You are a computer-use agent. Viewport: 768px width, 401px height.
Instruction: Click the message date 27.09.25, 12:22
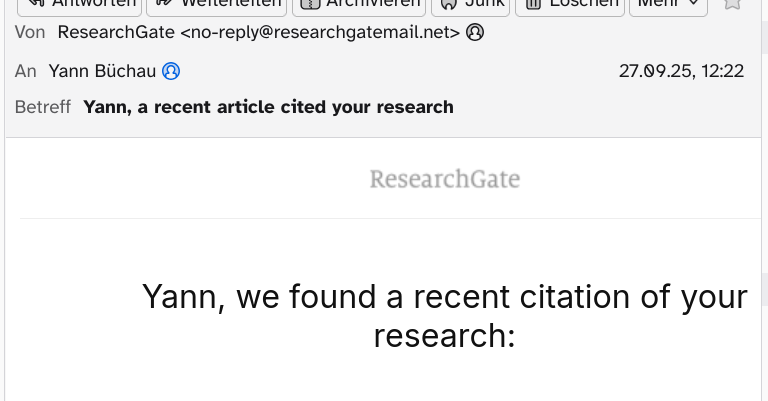(x=681, y=71)
